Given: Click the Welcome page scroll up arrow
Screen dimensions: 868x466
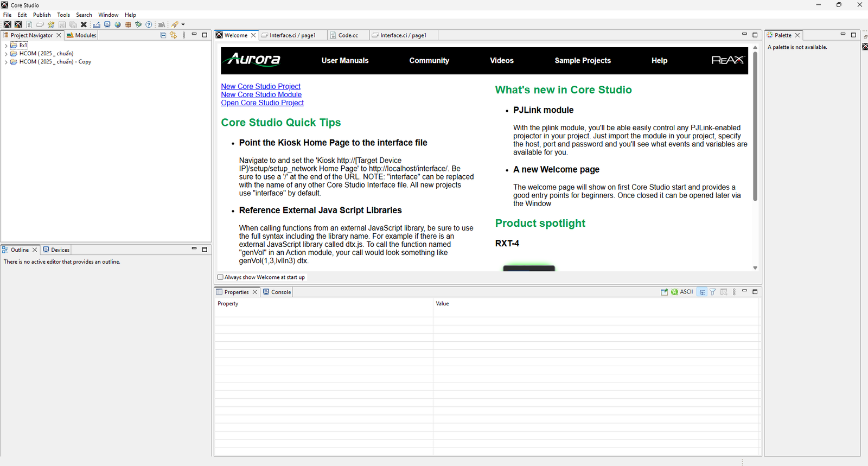Looking at the screenshot, I should tap(755, 48).
